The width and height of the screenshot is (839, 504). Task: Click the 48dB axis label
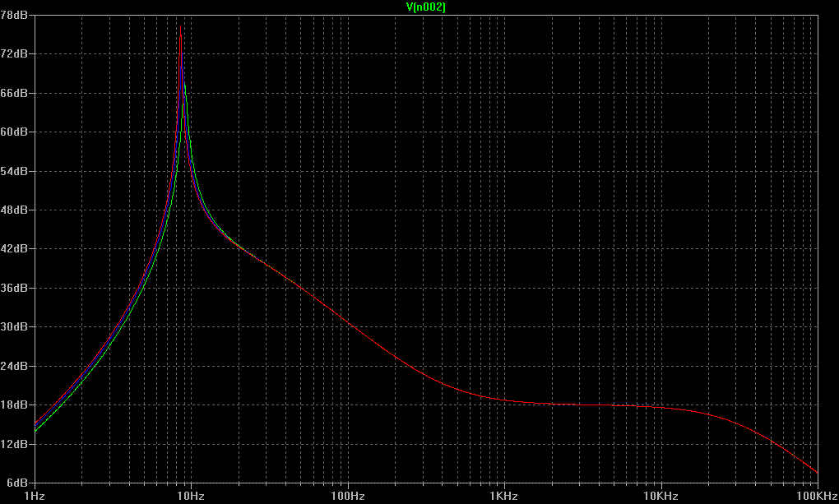coord(14,210)
